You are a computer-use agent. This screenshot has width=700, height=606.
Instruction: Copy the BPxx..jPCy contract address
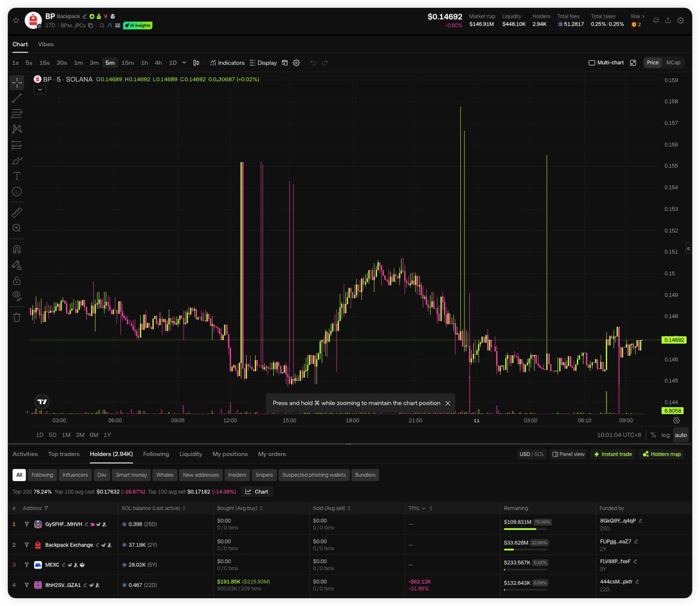point(90,26)
